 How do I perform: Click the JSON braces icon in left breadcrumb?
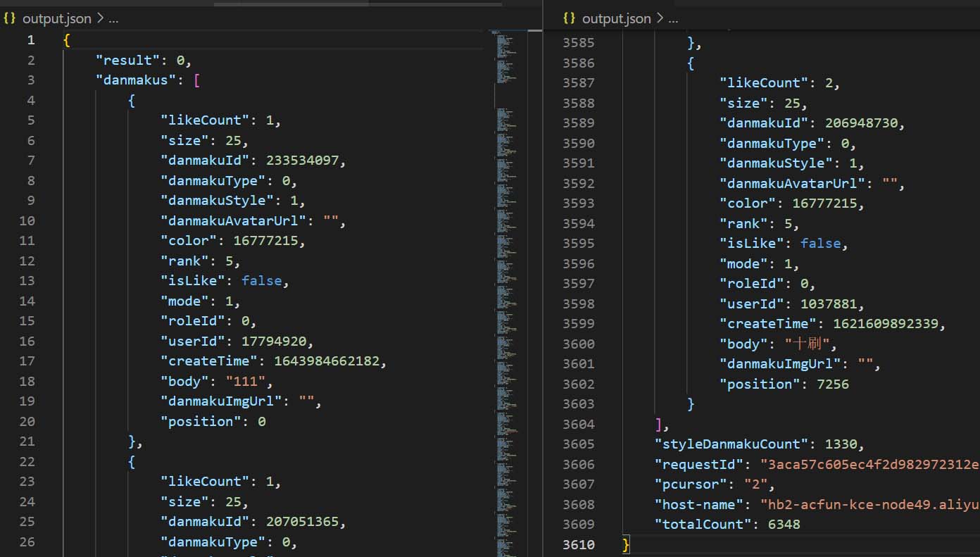click(x=10, y=18)
